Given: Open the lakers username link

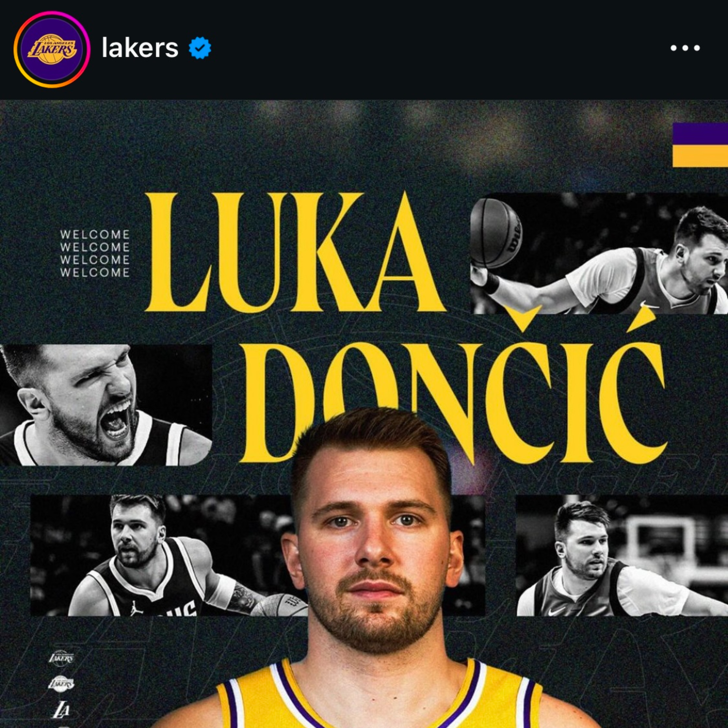Looking at the screenshot, I should 140,48.
